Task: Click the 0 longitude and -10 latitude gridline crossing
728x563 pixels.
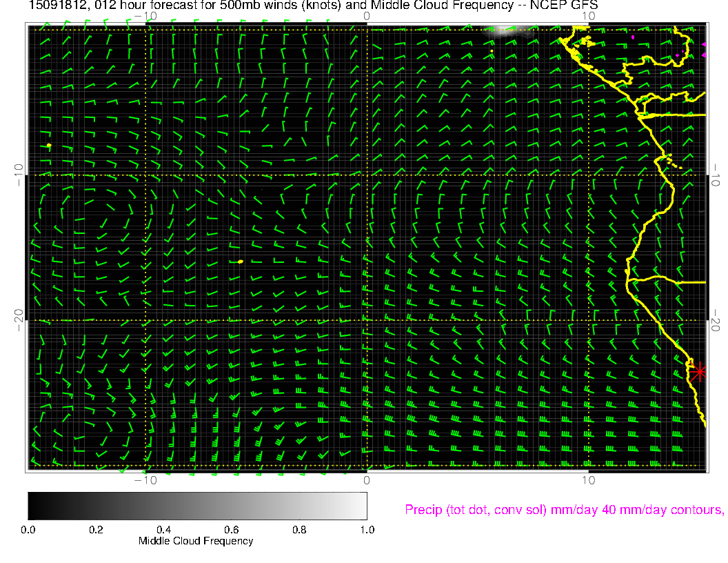Action: [x=367, y=175]
